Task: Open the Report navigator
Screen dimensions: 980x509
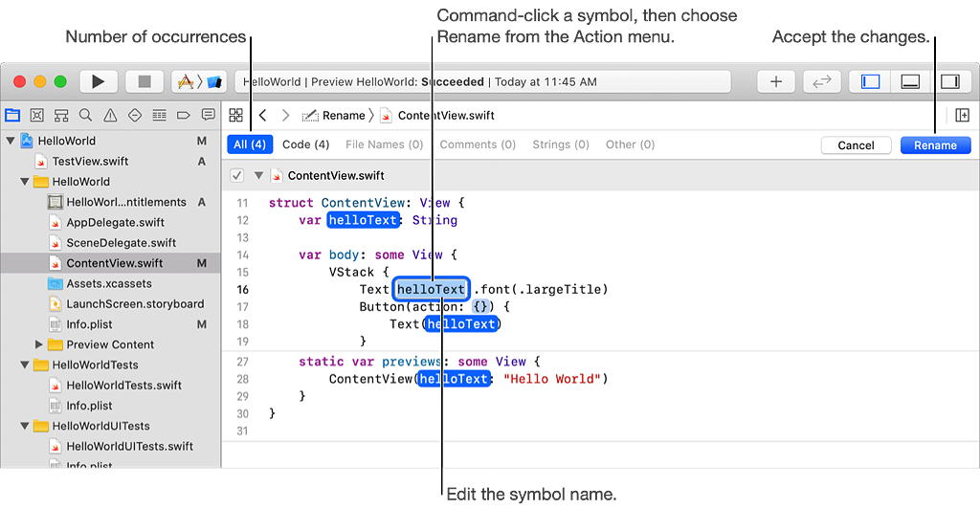Action: (x=208, y=115)
